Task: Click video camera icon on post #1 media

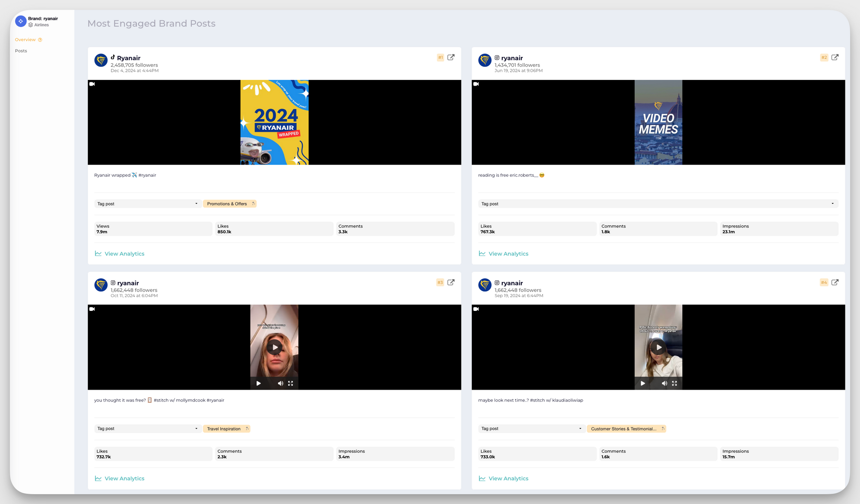Action: [92, 84]
